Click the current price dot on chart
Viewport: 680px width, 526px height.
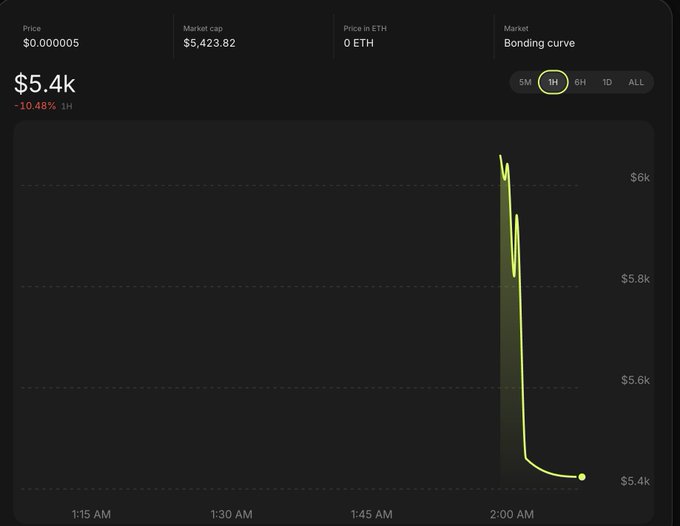[582, 477]
